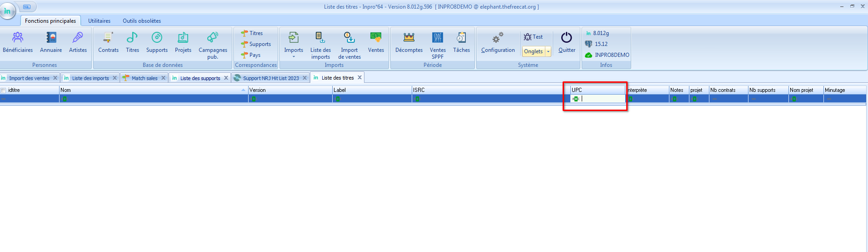The height and width of the screenshot is (252, 868).
Task: Toggle the select-all checkbox near idtitre
Action: point(4,91)
